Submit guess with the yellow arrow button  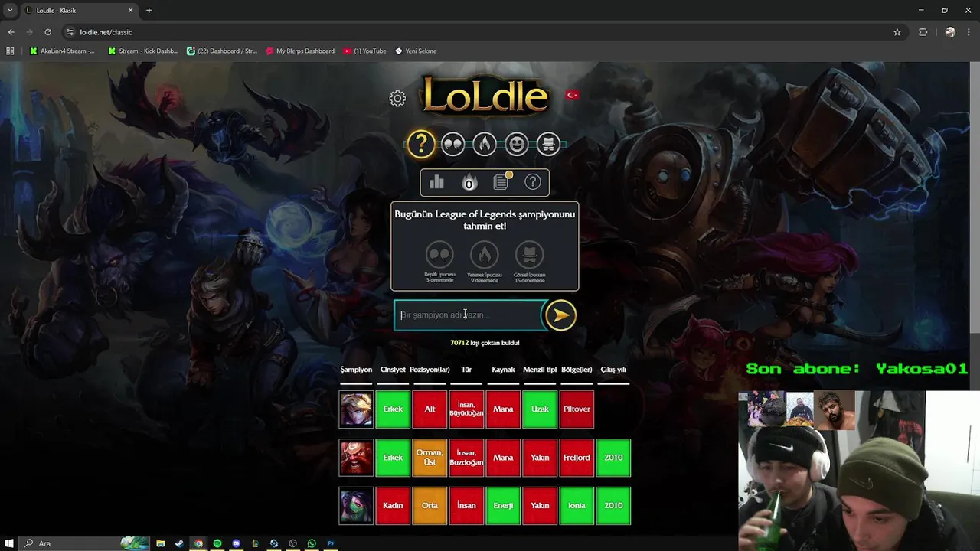[560, 315]
